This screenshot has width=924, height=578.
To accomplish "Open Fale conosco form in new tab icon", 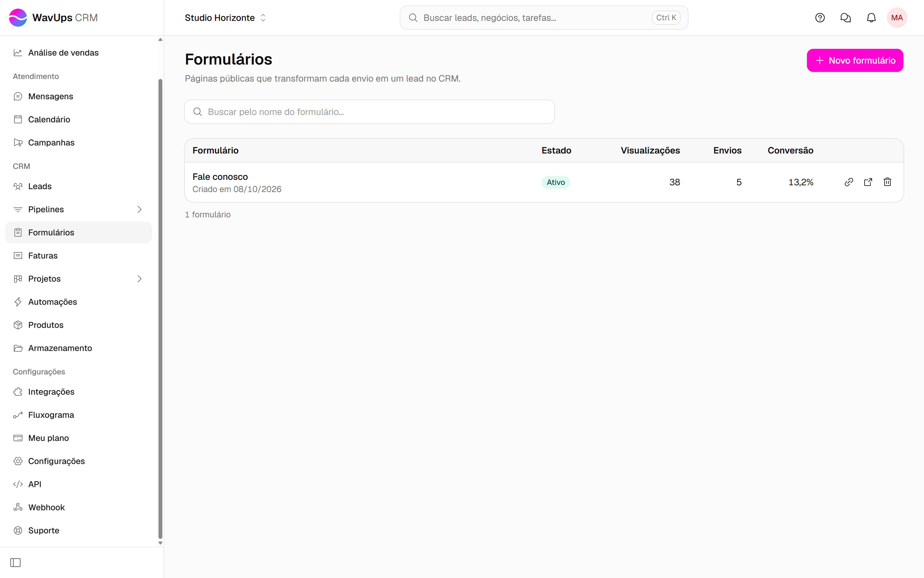I will [868, 182].
